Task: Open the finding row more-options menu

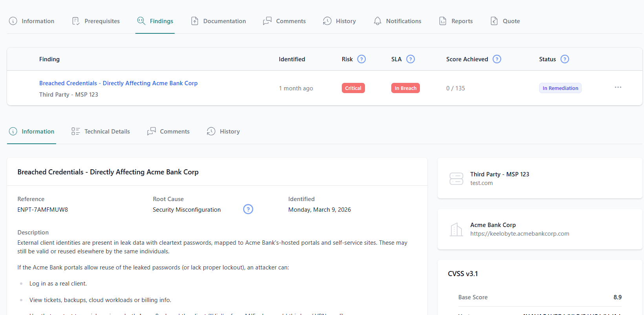Action: point(618,87)
